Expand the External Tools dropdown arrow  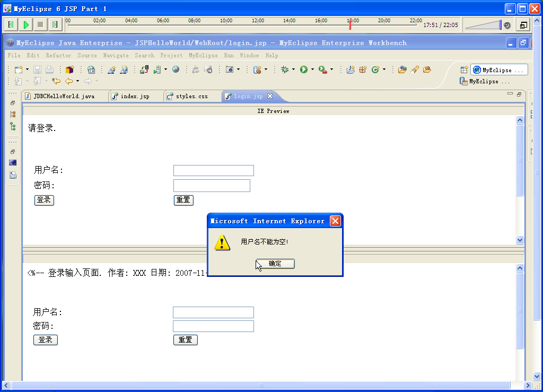(x=331, y=69)
